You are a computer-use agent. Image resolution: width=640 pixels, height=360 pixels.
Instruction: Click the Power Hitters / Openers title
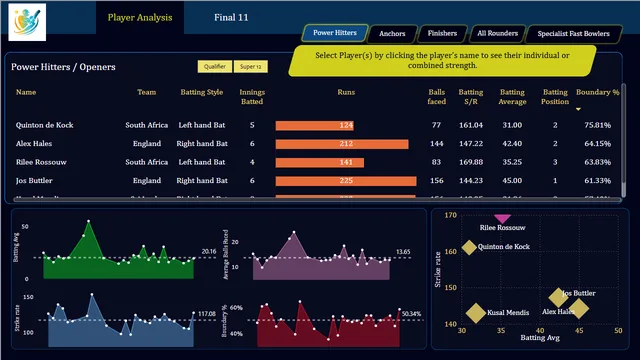[x=63, y=67]
